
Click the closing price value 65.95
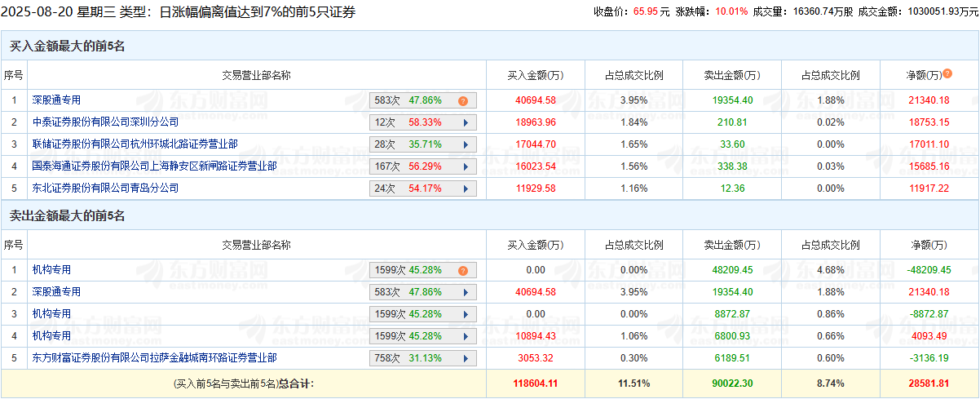[x=645, y=12]
